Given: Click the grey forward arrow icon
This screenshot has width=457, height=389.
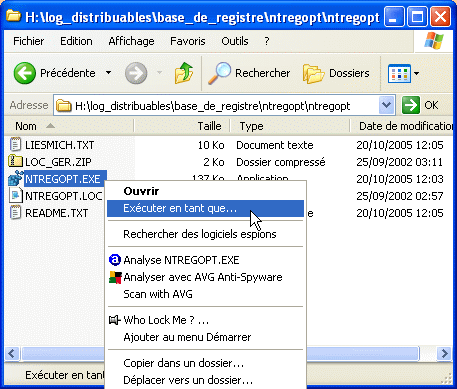Looking at the screenshot, I should (136, 73).
